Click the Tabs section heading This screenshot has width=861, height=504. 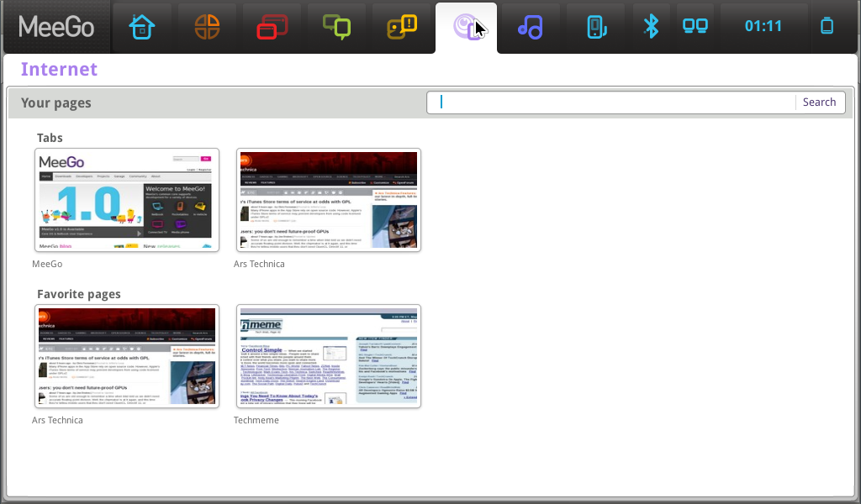pyautogui.click(x=50, y=138)
